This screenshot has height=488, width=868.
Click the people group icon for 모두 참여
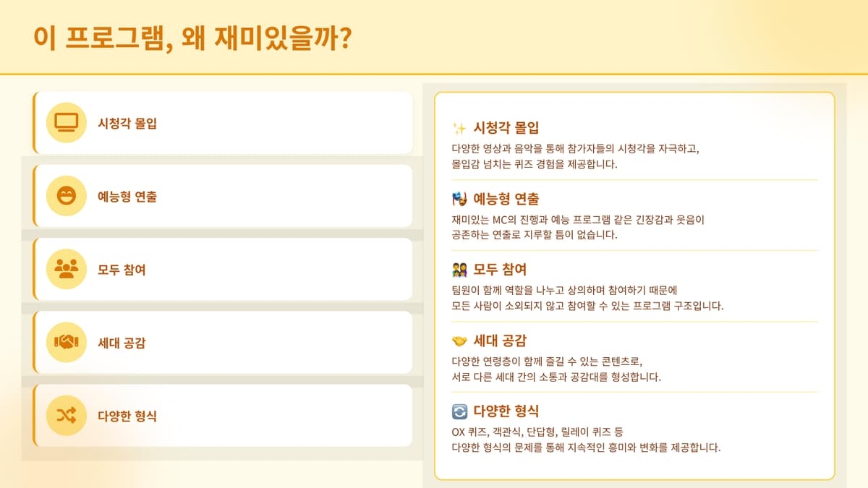point(66,269)
